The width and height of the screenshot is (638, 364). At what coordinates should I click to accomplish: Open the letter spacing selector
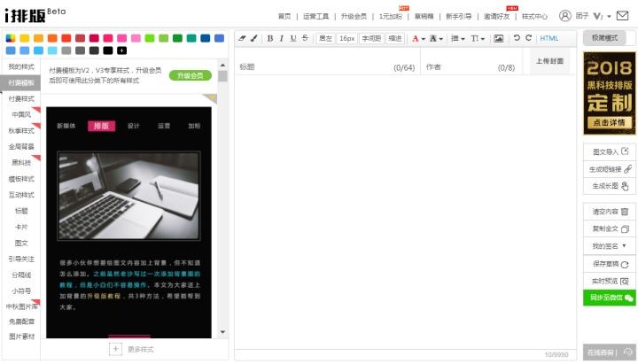click(371, 38)
